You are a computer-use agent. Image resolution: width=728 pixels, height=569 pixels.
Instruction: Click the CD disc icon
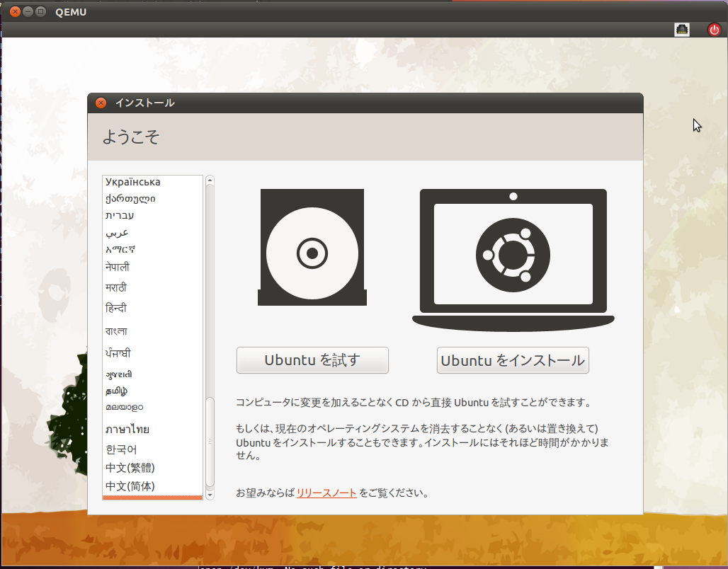point(312,247)
